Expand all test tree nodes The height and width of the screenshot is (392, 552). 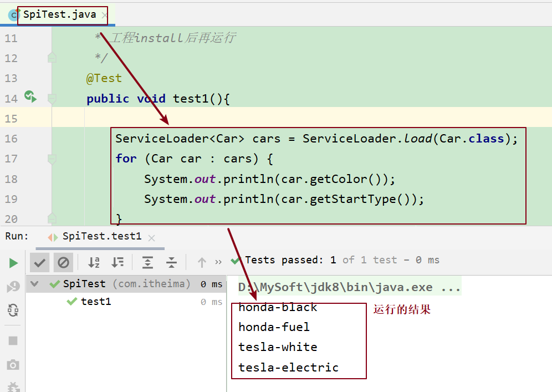147,262
